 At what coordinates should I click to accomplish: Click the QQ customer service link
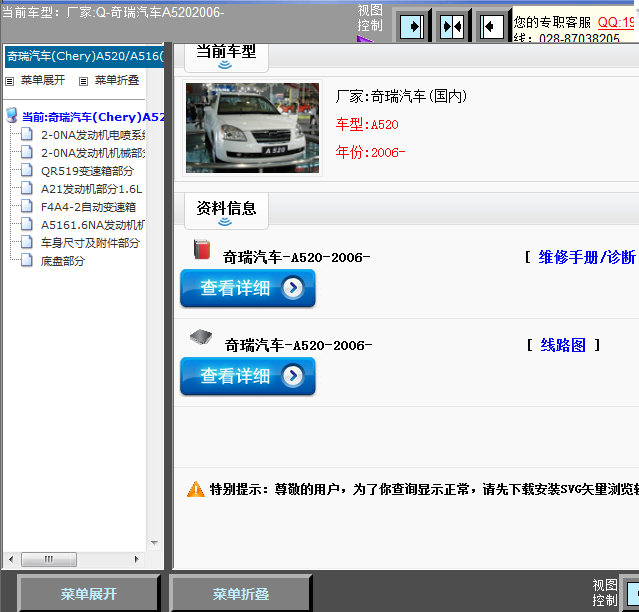click(616, 22)
